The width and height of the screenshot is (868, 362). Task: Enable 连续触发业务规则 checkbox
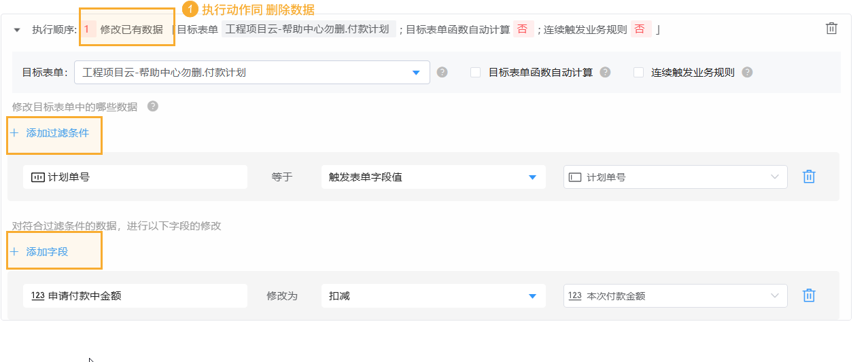coord(638,72)
